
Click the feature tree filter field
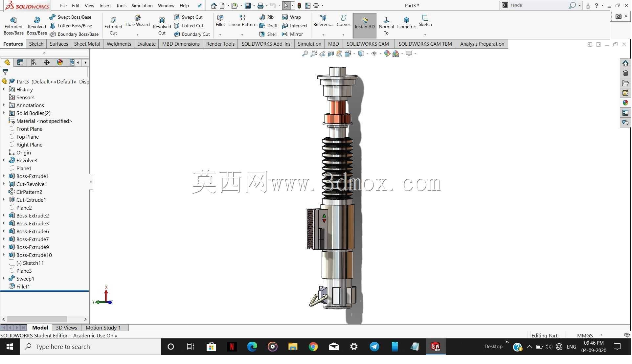pyautogui.click(x=45, y=72)
